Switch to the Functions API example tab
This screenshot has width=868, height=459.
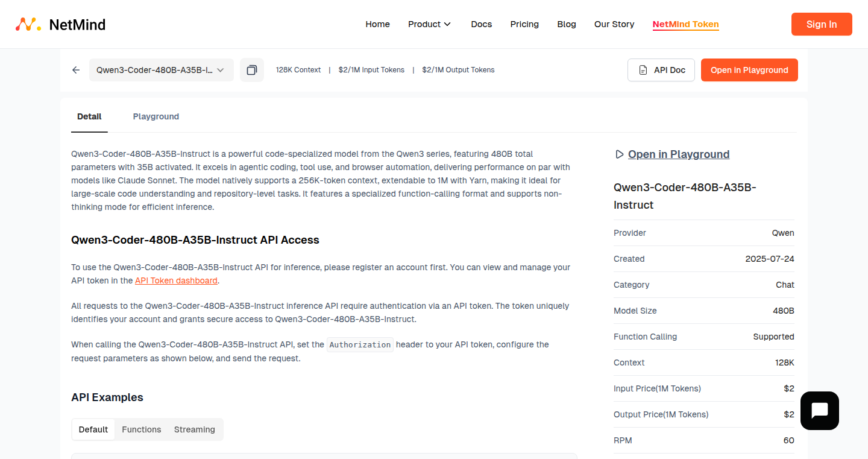tap(142, 429)
